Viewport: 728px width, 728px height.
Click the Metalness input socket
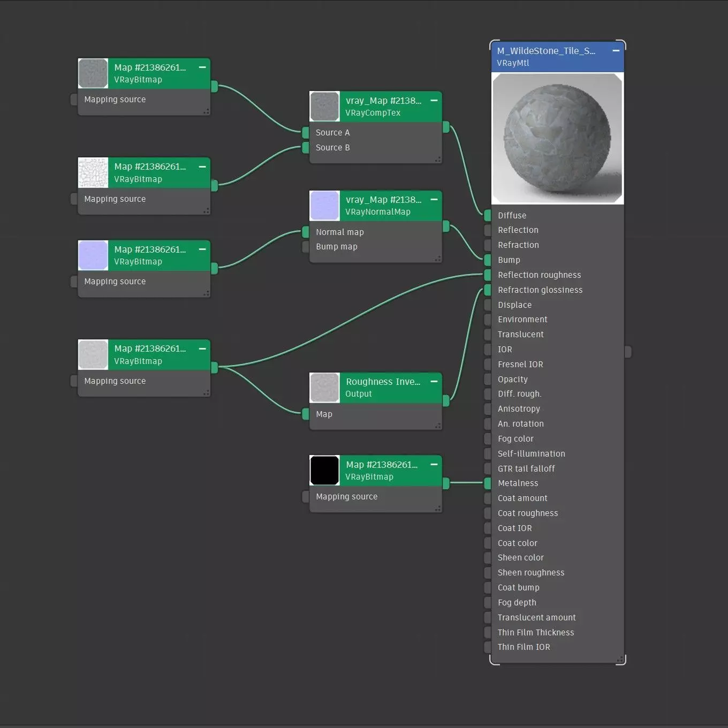[488, 483]
